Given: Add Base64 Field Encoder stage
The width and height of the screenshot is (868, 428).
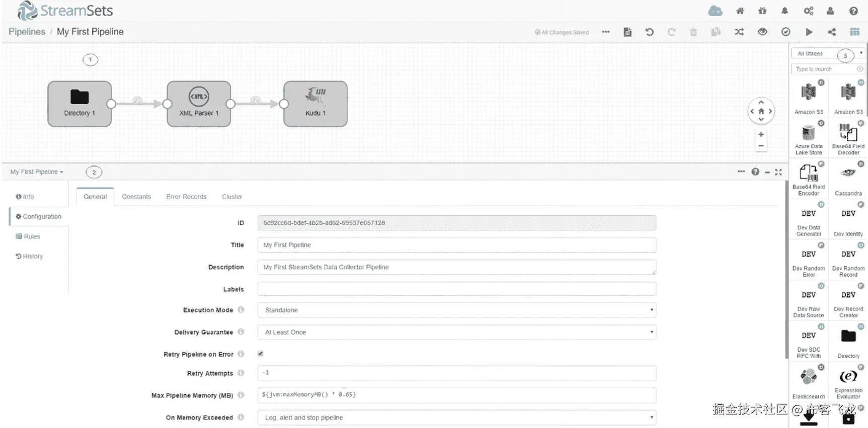Looking at the screenshot, I should coord(809,180).
